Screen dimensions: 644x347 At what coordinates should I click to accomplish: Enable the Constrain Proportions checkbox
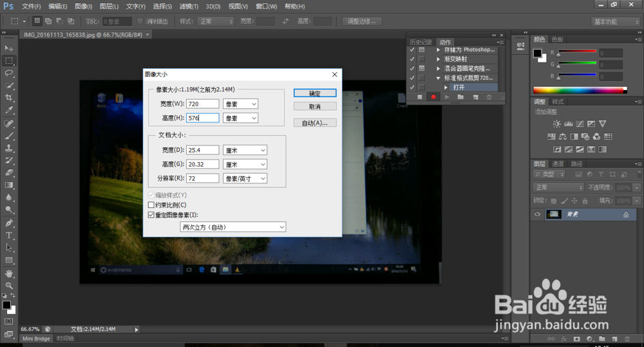pyautogui.click(x=151, y=205)
